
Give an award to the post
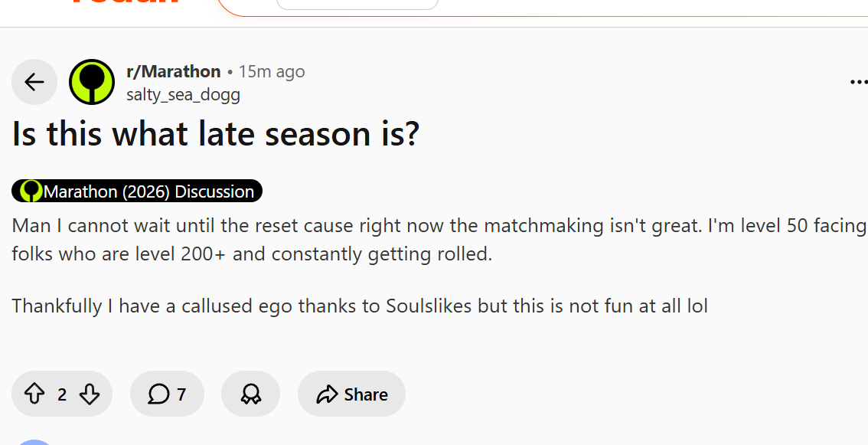click(x=251, y=394)
